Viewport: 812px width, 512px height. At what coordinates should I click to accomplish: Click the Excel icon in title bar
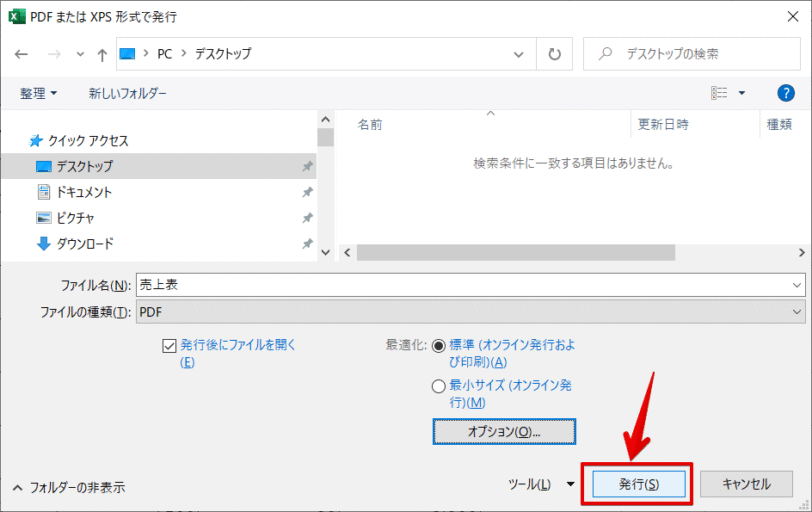point(16,17)
